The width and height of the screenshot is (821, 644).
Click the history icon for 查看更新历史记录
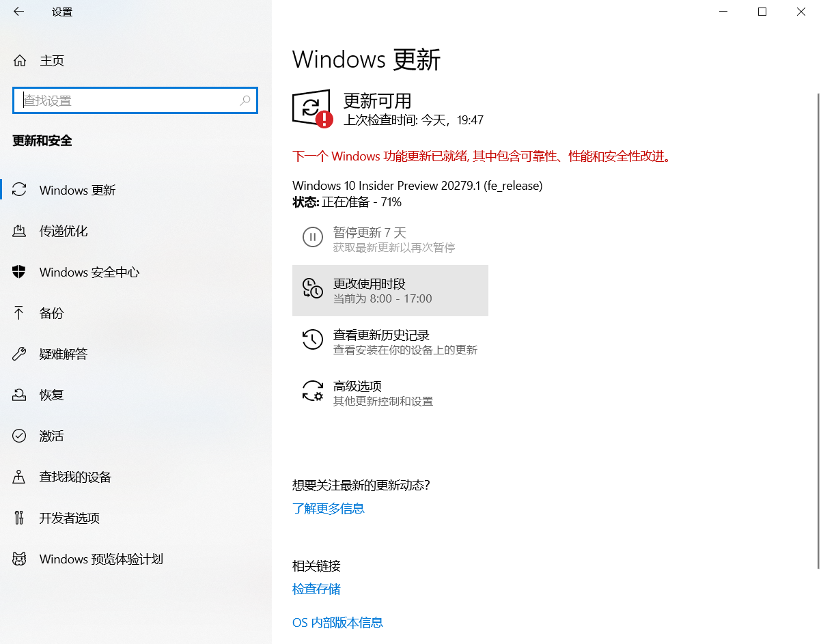pyautogui.click(x=312, y=339)
